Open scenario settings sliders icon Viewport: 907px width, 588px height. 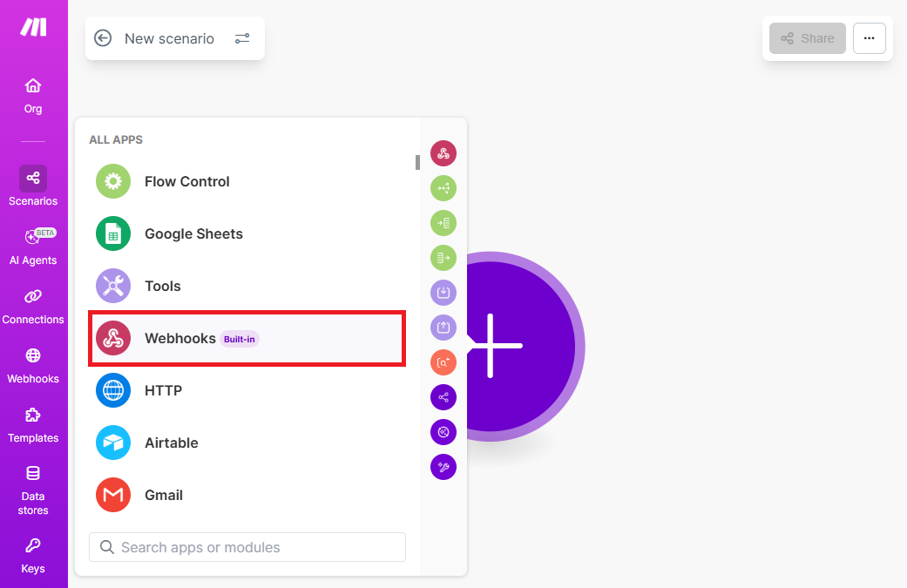242,38
